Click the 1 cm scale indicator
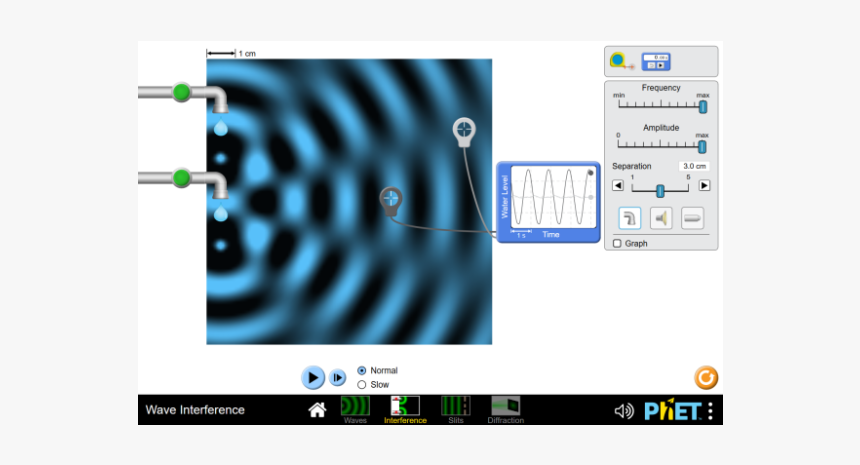Viewport: 860px width, 465px height. click(231, 53)
